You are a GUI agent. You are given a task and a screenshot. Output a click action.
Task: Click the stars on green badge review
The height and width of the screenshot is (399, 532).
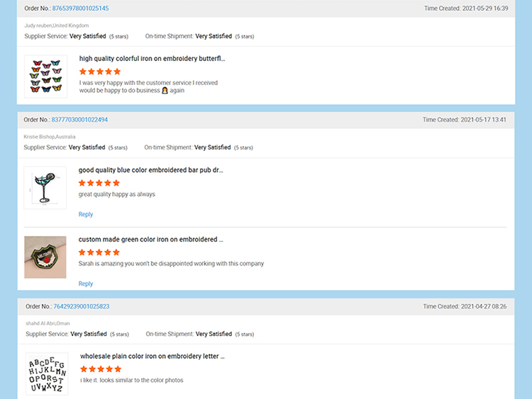(x=99, y=252)
